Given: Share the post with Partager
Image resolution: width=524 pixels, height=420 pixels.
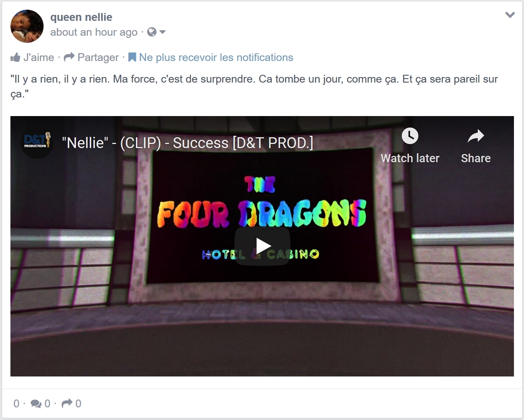Looking at the screenshot, I should pyautogui.click(x=98, y=57).
